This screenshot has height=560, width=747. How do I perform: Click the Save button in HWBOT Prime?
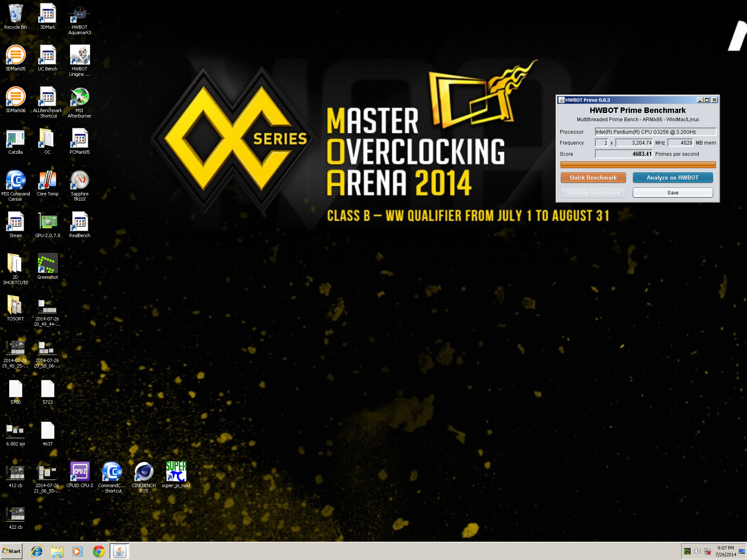673,192
